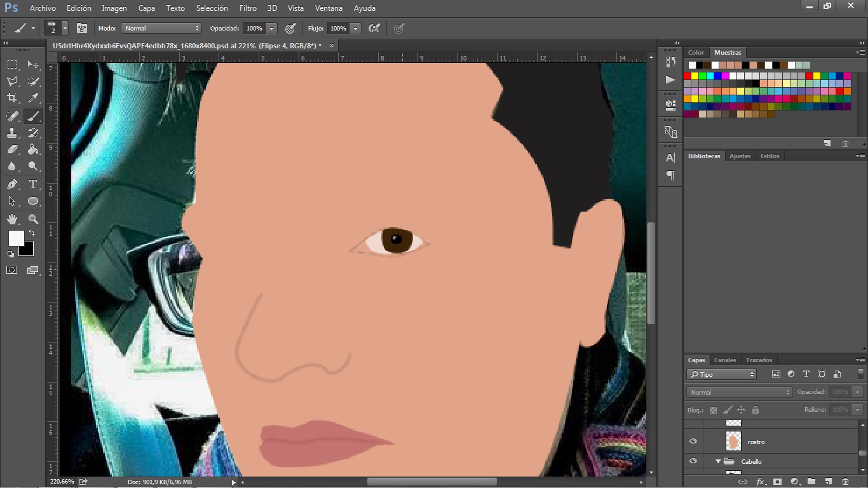Toggle pressure for size button
The width and height of the screenshot is (868, 488).
pos(399,28)
